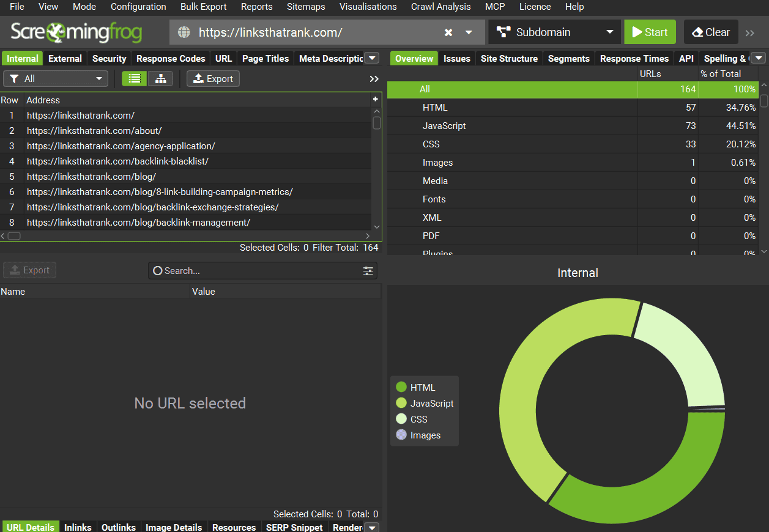
Task: Switch to the External tab
Action: pos(65,59)
